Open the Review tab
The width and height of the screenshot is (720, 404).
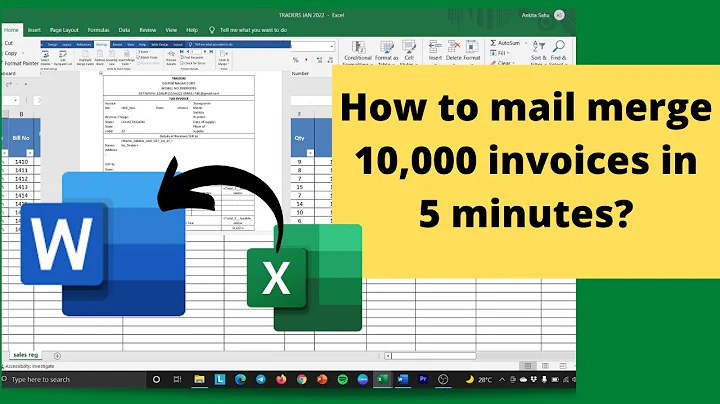pyautogui.click(x=147, y=30)
